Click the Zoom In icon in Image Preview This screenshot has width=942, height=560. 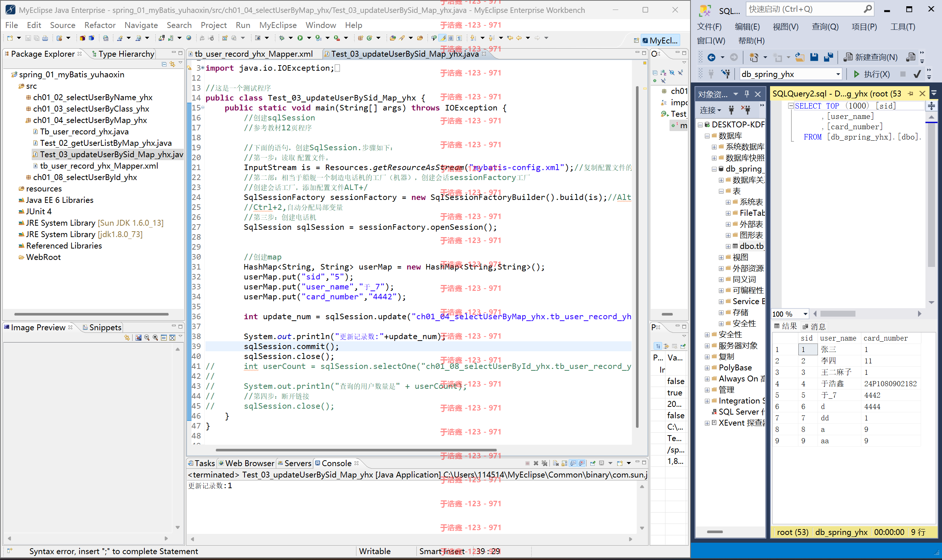coord(155,337)
